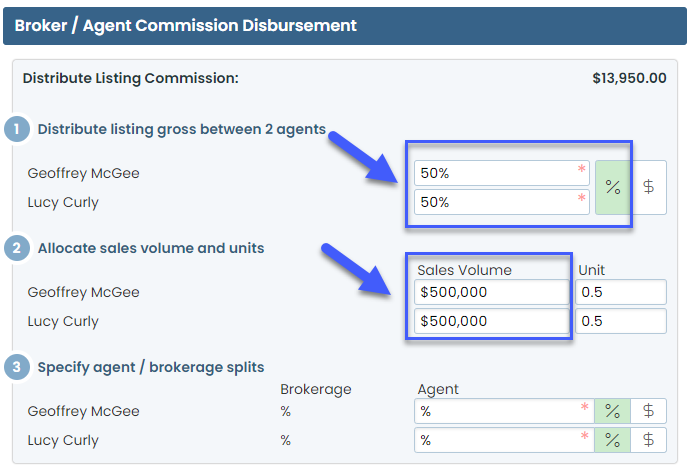689x470 pixels.
Task: Click the step 3 numbered circle icon
Action: coord(17,367)
